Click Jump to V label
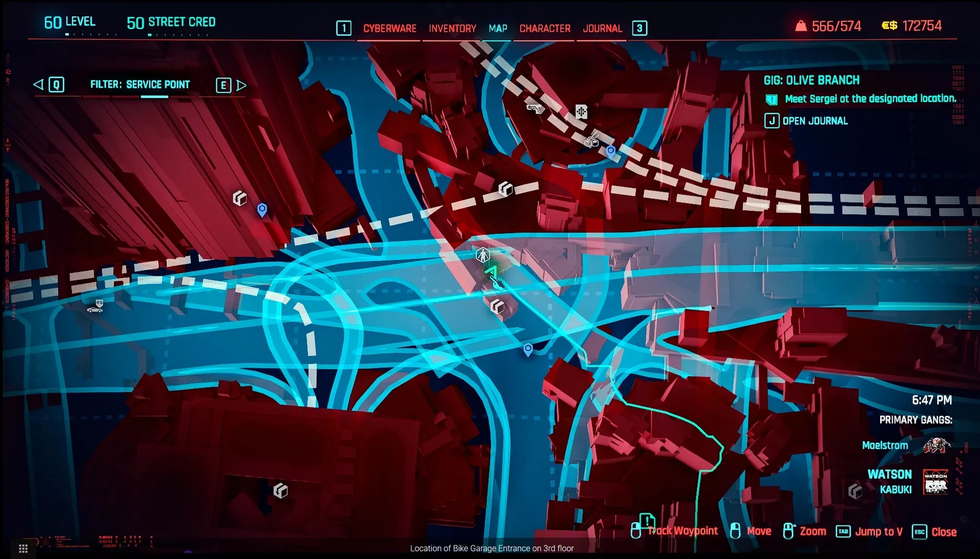Screen dimensions: 980x559 [879, 532]
